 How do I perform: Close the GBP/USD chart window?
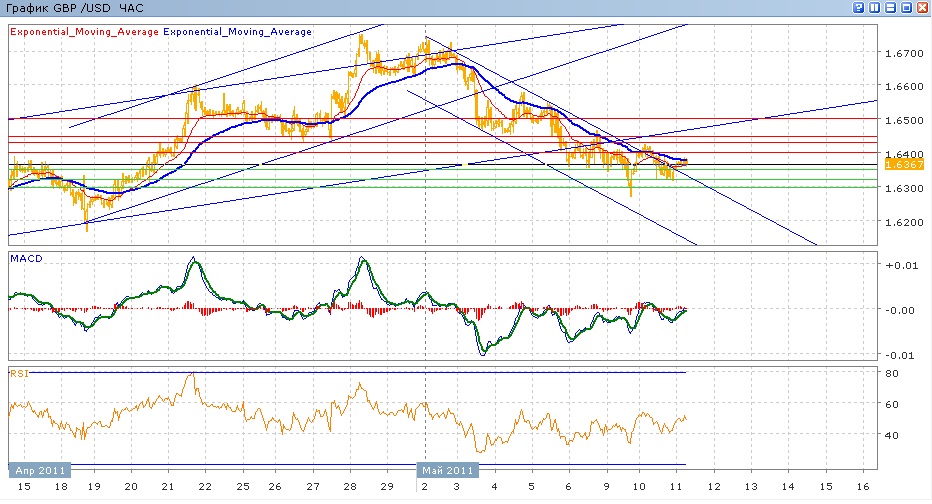click(922, 7)
